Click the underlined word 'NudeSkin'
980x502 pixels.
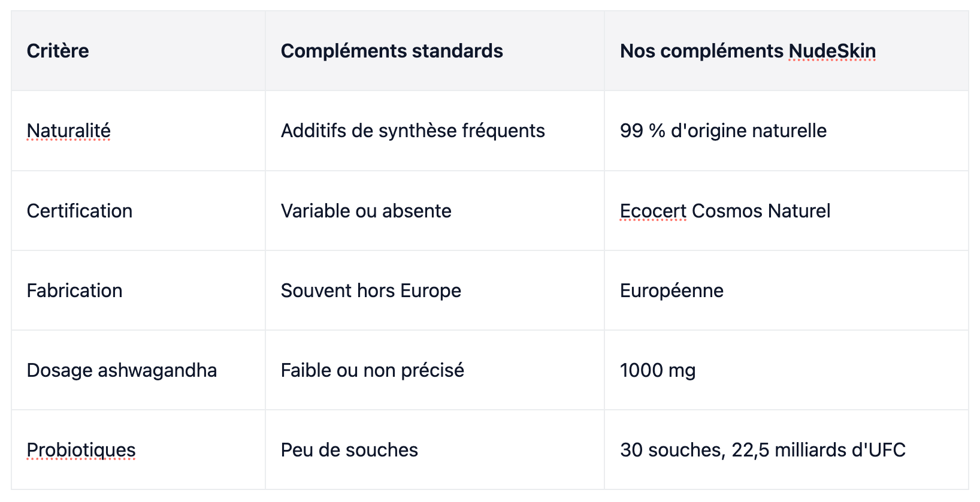[x=832, y=51]
